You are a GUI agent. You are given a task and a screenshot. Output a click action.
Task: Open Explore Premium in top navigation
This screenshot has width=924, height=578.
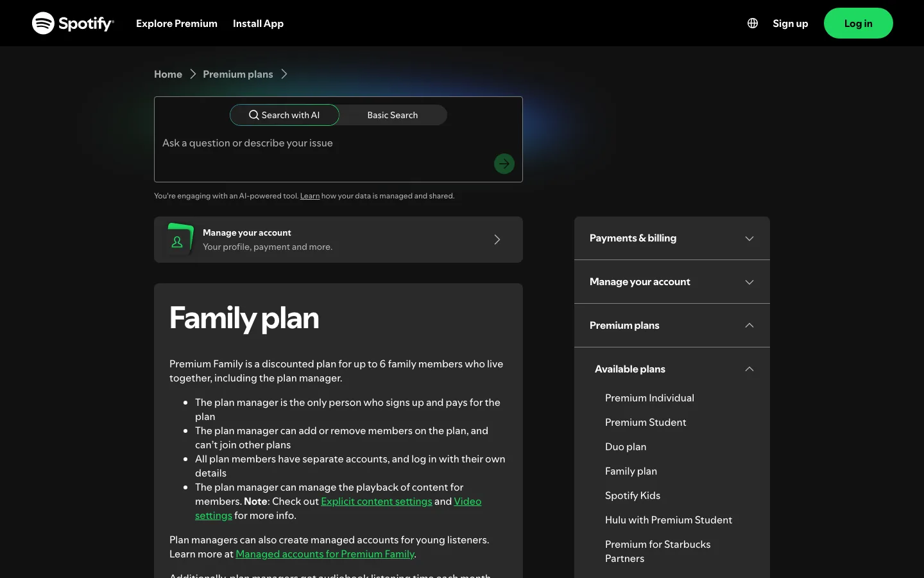click(176, 23)
